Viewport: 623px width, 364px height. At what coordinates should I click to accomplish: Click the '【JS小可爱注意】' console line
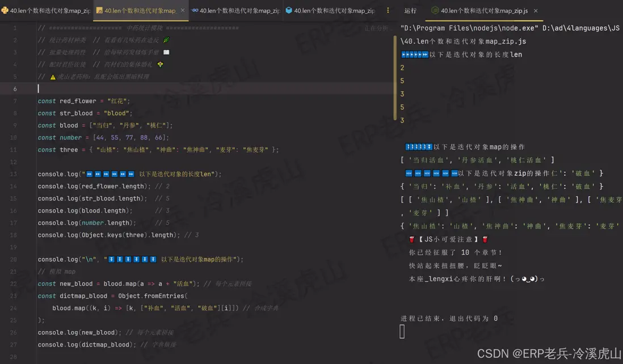(448, 239)
